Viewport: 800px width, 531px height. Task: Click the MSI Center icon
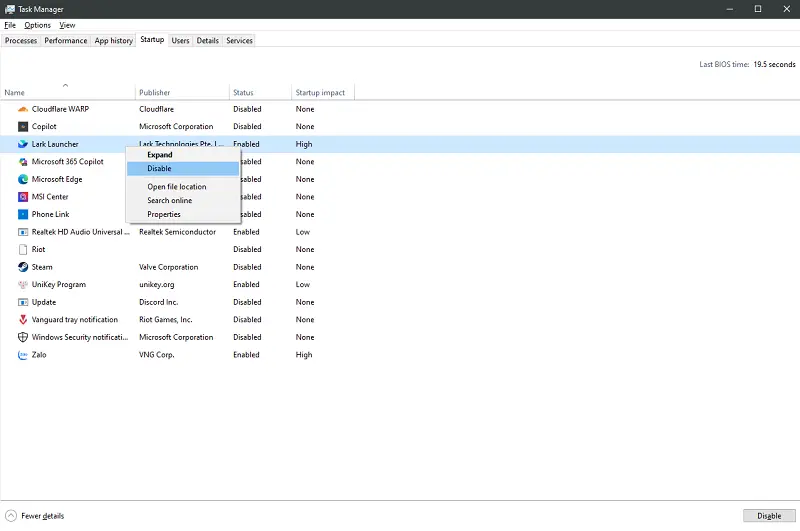[23, 197]
